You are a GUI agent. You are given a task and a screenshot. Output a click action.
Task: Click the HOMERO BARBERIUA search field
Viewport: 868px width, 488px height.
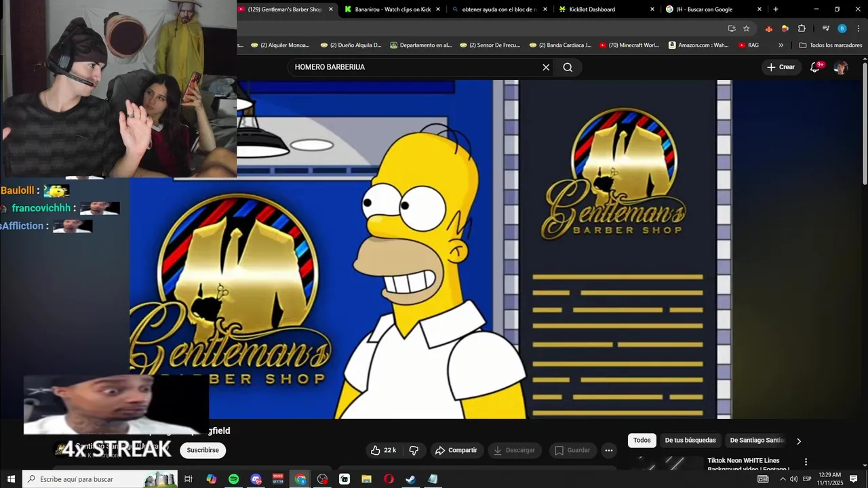[415, 67]
